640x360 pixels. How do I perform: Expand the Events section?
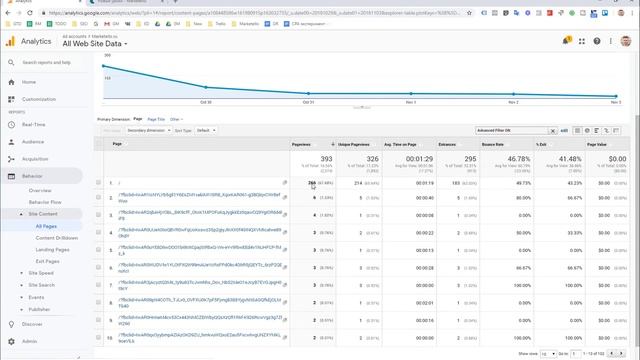coord(21,298)
